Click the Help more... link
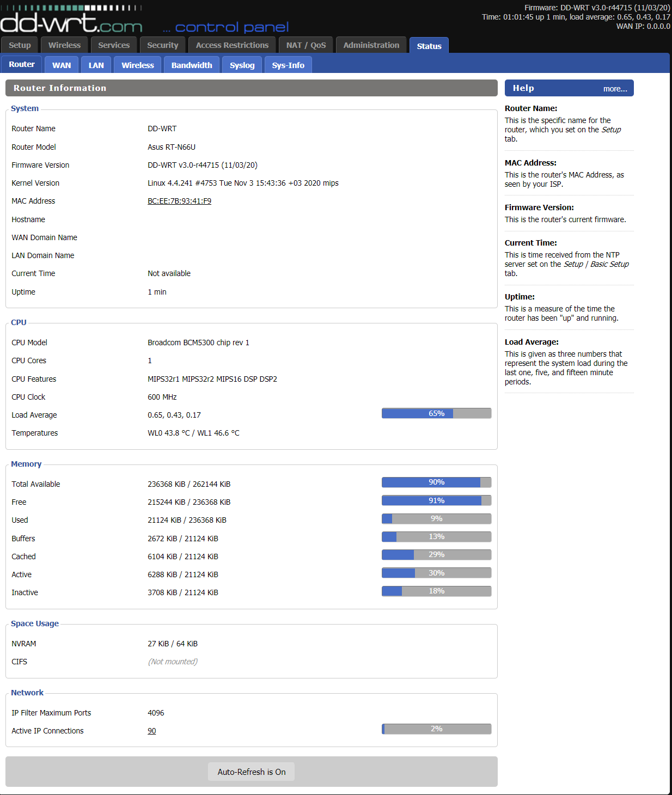 615,89
